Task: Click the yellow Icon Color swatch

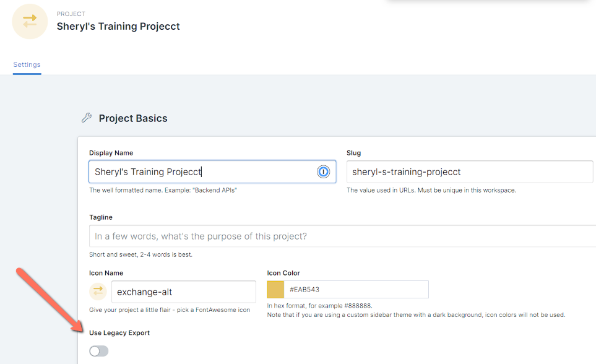Action: [x=275, y=289]
